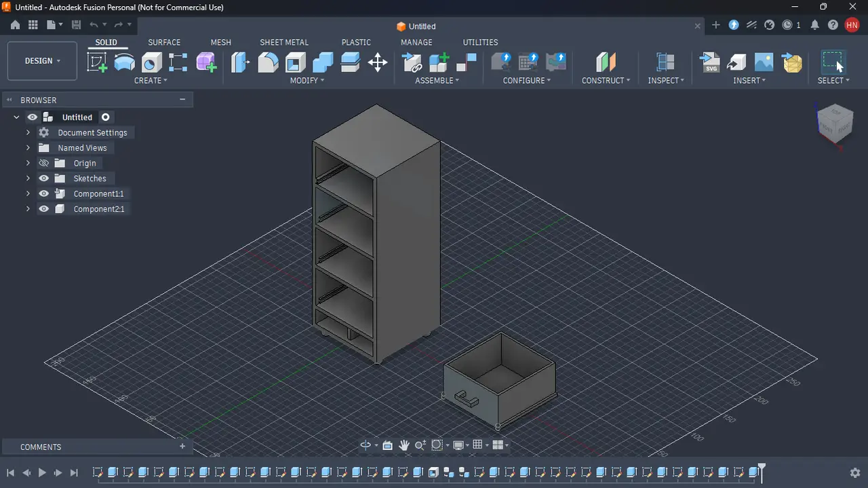Click the ViewCube in the corner
868x488 pixels.
835,123
